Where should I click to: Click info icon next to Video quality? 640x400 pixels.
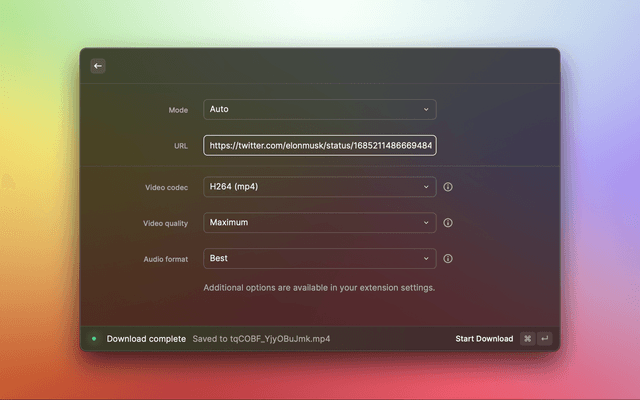click(x=448, y=223)
